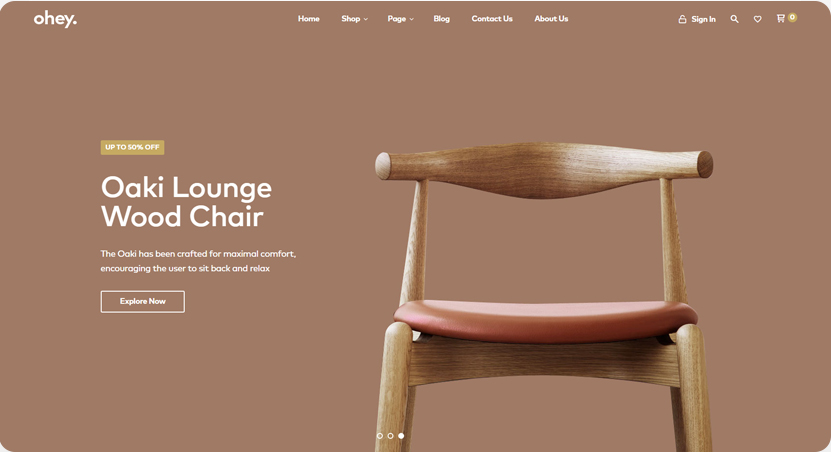Select the second slider dot
Screen dimensions: 831x452
click(x=390, y=436)
